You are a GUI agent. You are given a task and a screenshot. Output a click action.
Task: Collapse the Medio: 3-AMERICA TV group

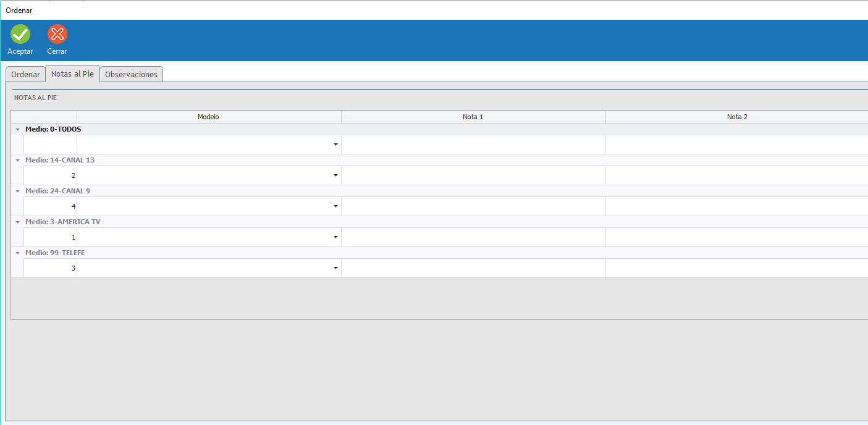tap(18, 222)
